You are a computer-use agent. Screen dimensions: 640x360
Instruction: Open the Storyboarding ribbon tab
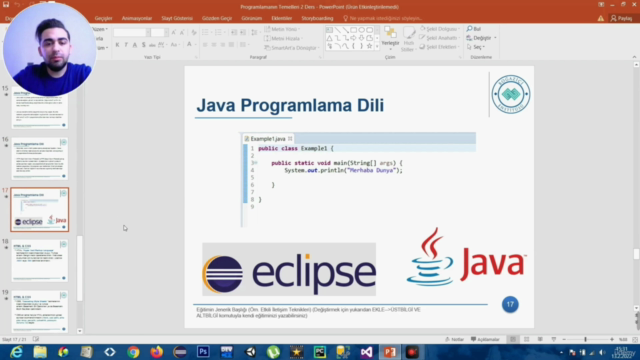pyautogui.click(x=317, y=18)
